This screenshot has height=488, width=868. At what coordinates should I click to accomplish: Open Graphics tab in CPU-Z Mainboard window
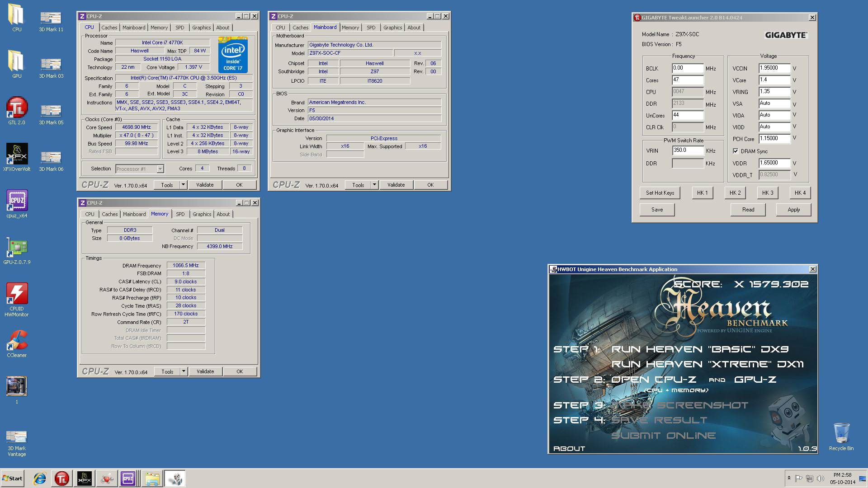392,28
